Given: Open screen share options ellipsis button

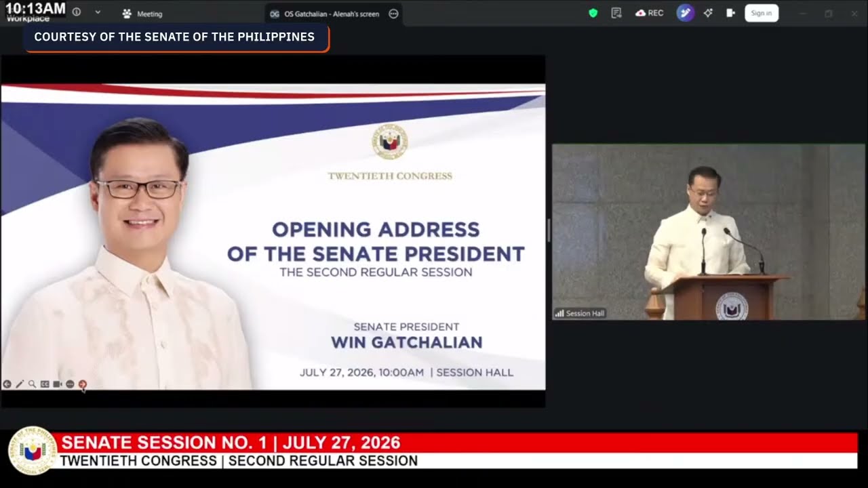Looking at the screenshot, I should [393, 14].
